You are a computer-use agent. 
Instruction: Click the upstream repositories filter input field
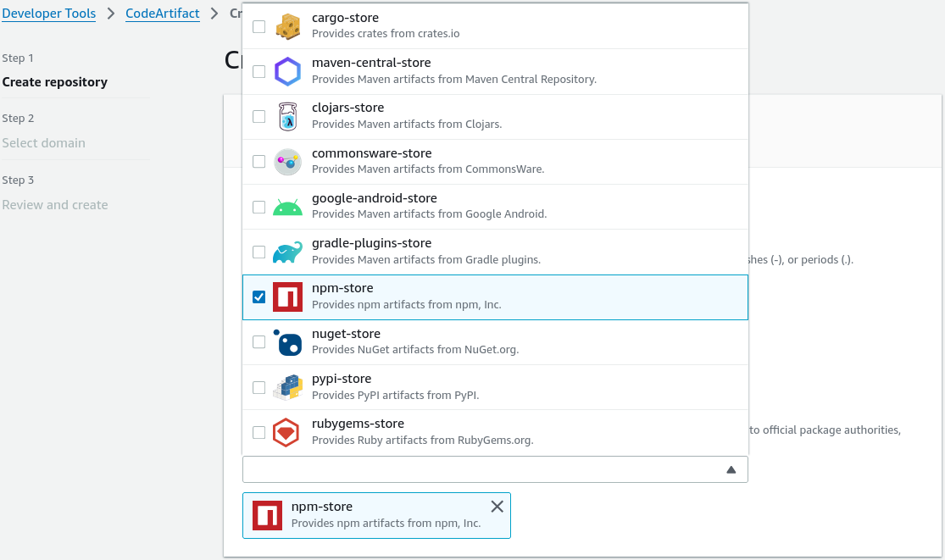pyautogui.click(x=495, y=469)
